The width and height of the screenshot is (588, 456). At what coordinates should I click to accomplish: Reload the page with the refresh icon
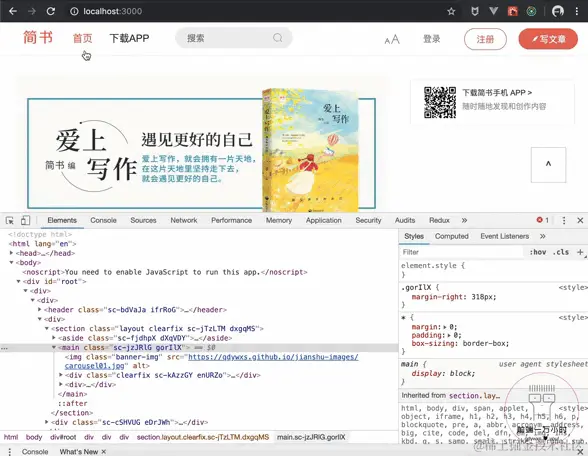pyautogui.click(x=51, y=11)
